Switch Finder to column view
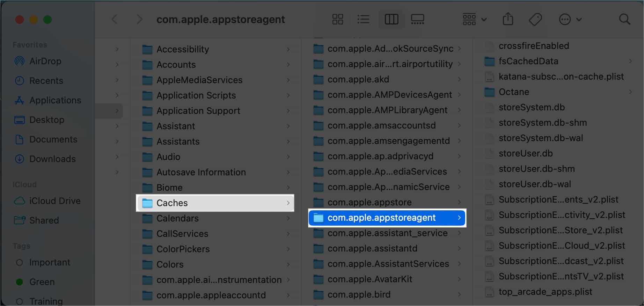 coord(391,19)
